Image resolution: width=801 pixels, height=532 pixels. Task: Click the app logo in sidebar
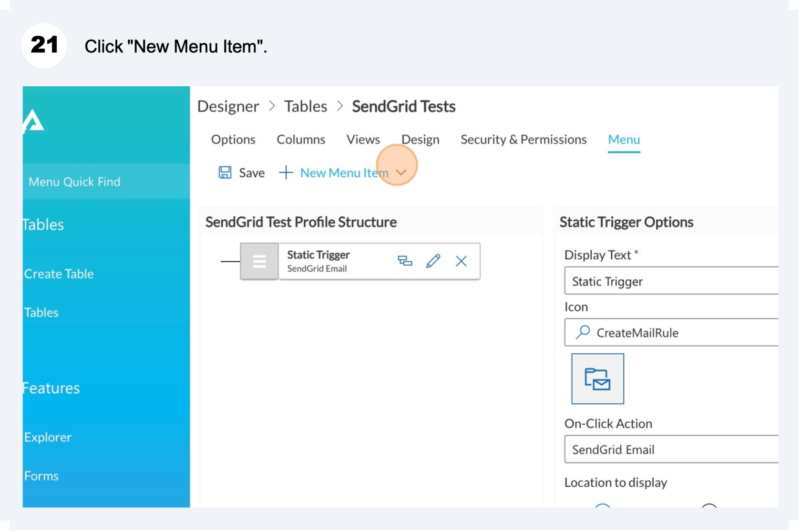coord(33,121)
